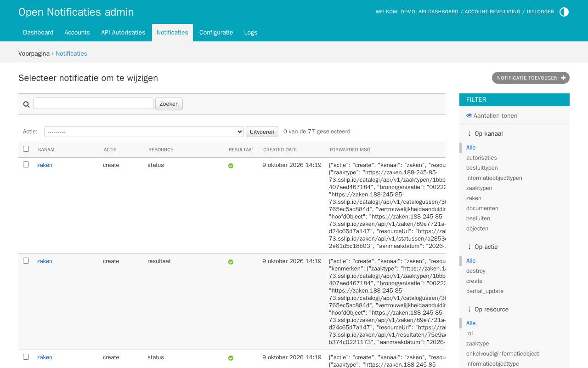Click the green success icon in first row

(x=231, y=166)
